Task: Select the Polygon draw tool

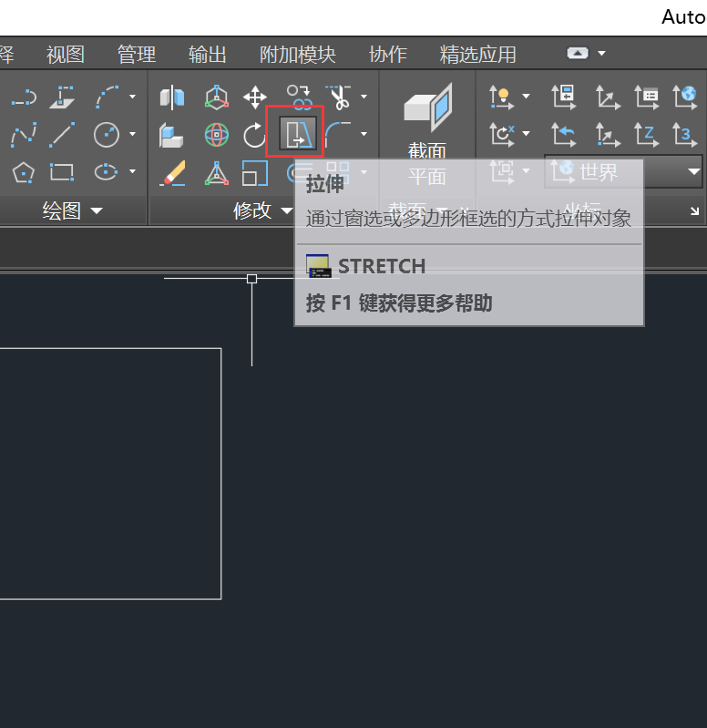Action: [x=24, y=172]
